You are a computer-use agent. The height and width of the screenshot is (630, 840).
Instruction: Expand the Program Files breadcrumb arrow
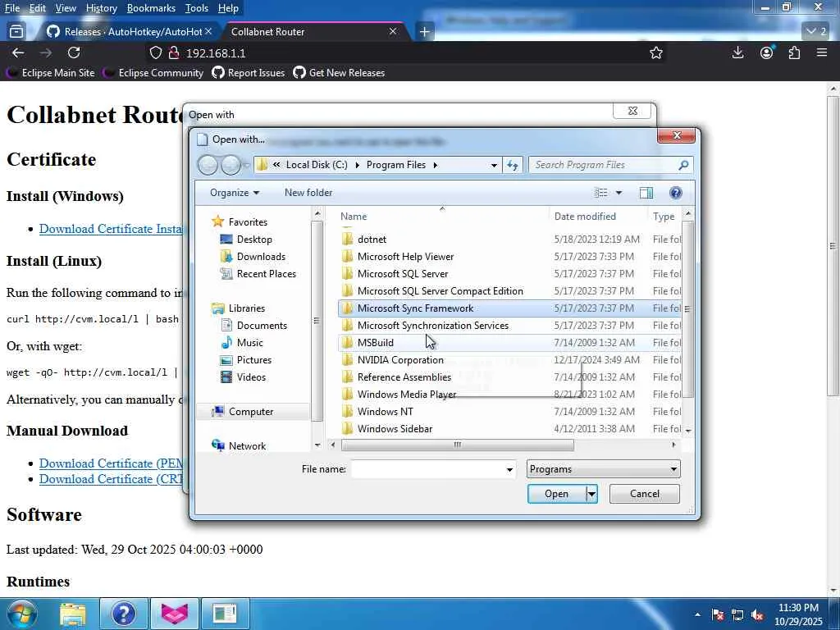point(435,165)
